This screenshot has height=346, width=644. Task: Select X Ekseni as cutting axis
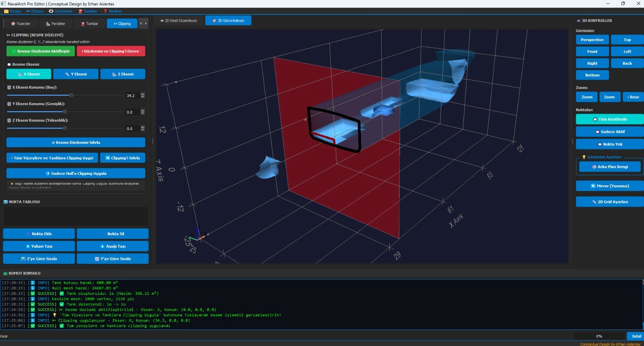click(x=29, y=74)
